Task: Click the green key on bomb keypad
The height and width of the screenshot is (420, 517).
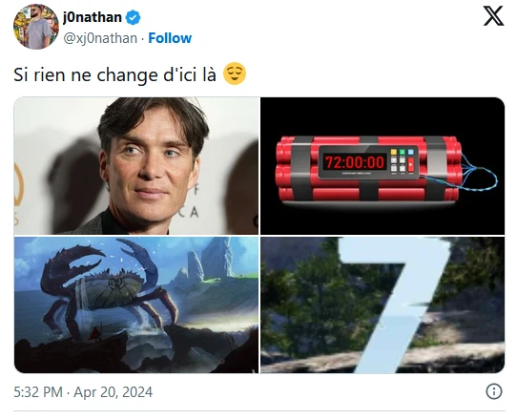Action: pyautogui.click(x=402, y=152)
